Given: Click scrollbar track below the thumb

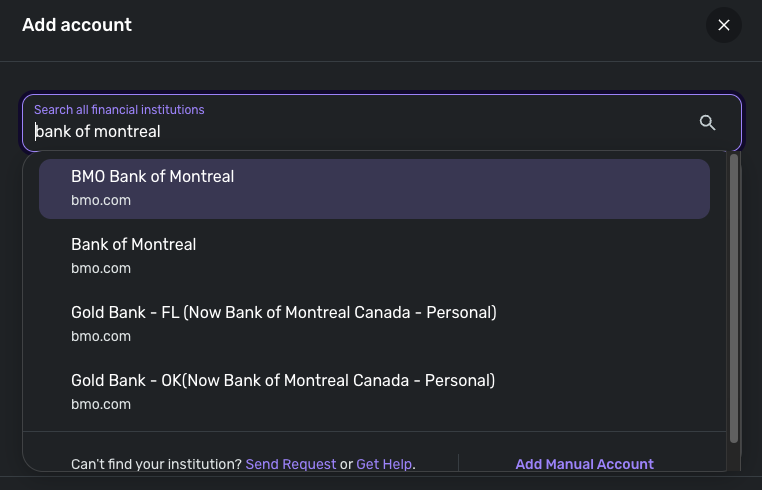Looking at the screenshot, I should [x=735, y=457].
